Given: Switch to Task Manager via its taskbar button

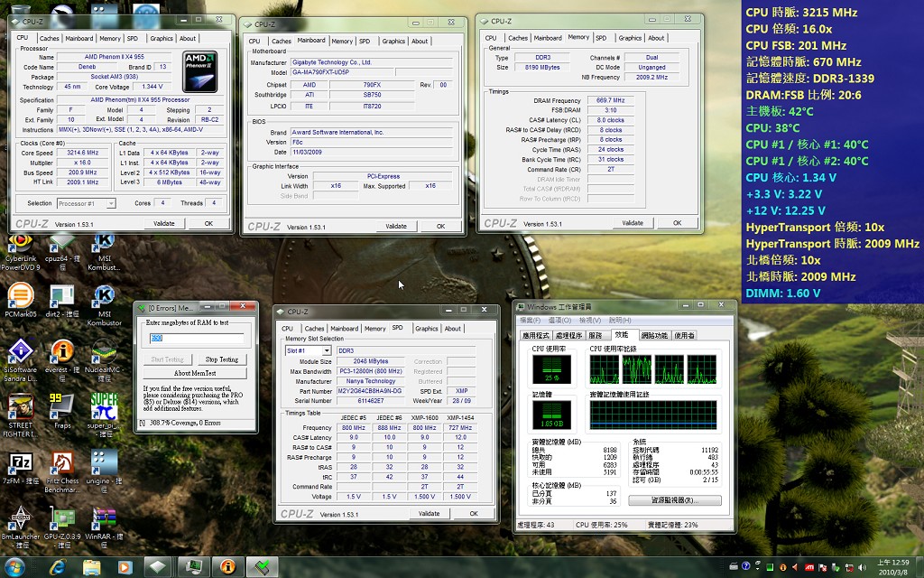Looking at the screenshot, I should [x=193, y=567].
